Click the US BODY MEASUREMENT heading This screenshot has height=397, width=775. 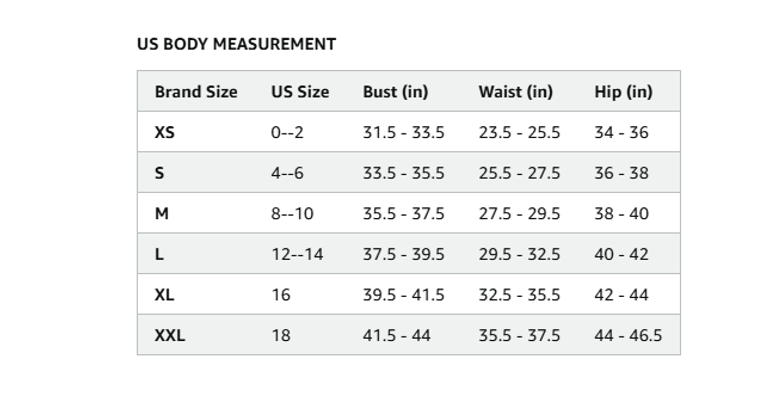pyautogui.click(x=236, y=44)
